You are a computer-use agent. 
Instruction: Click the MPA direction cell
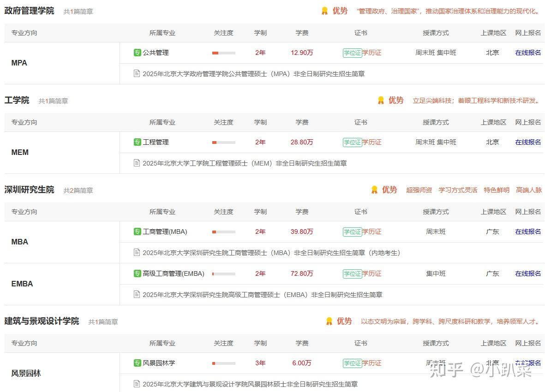click(62, 63)
